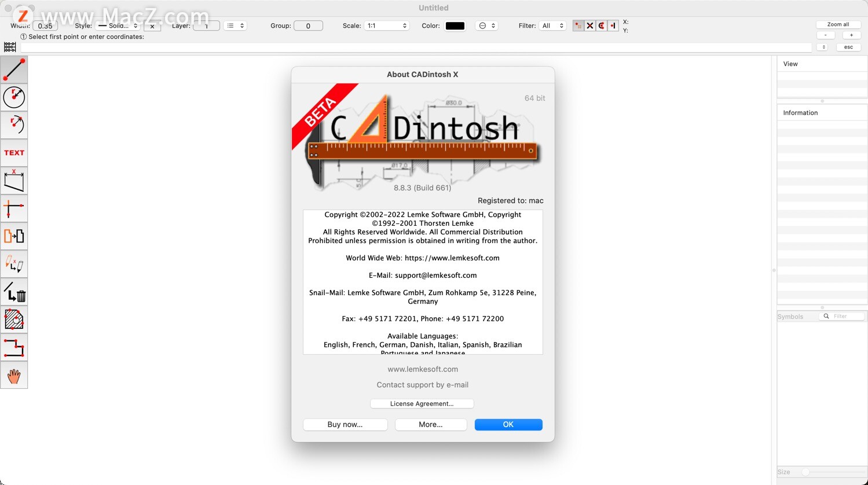Open the Layer list dropdown

click(236, 25)
